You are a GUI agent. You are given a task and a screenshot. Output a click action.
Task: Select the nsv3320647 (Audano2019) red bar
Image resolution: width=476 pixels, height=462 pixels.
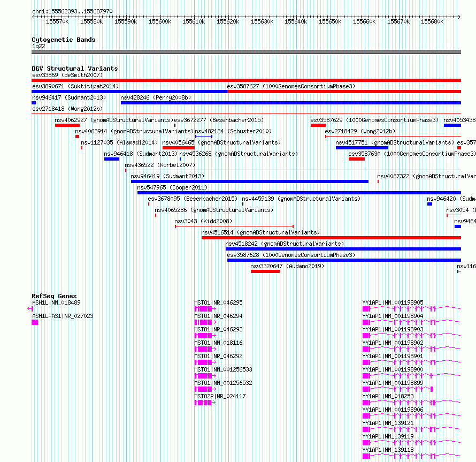[265, 271]
